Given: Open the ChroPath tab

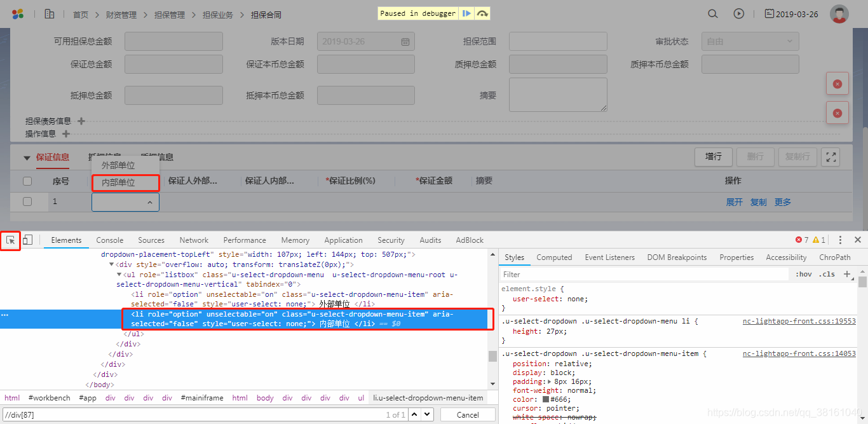Looking at the screenshot, I should coord(835,257).
